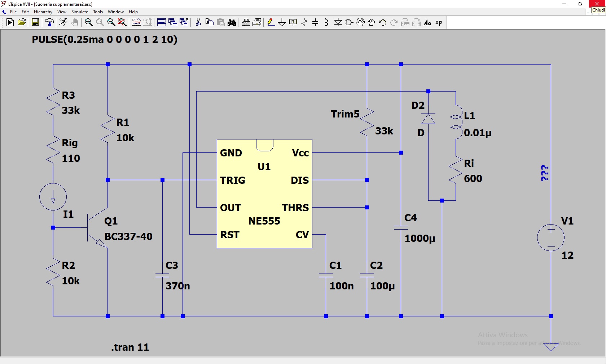The image size is (606, 364).
Task: Open the Component gate icon
Action: [349, 23]
